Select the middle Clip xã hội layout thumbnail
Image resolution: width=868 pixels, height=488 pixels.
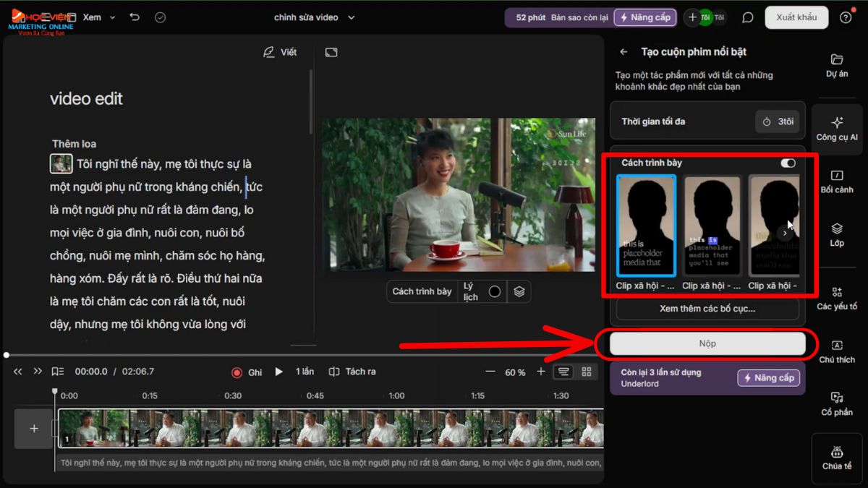pos(712,226)
